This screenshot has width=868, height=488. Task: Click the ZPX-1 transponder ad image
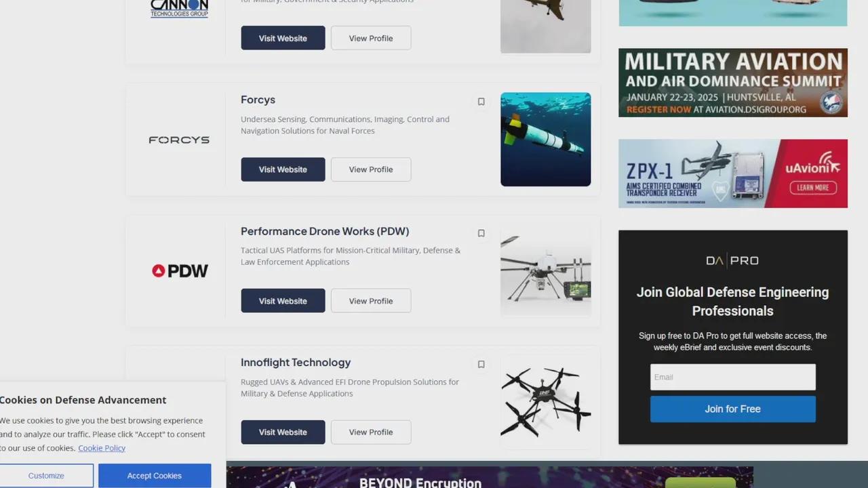[733, 174]
